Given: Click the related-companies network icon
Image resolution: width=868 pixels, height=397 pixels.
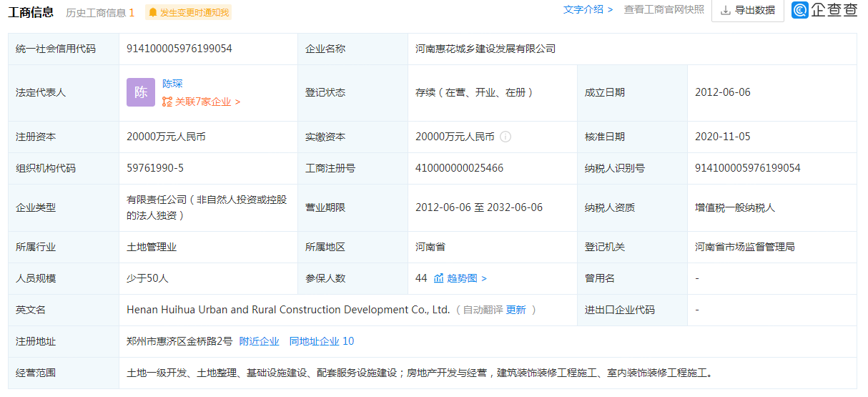Looking at the screenshot, I should coord(167,102).
